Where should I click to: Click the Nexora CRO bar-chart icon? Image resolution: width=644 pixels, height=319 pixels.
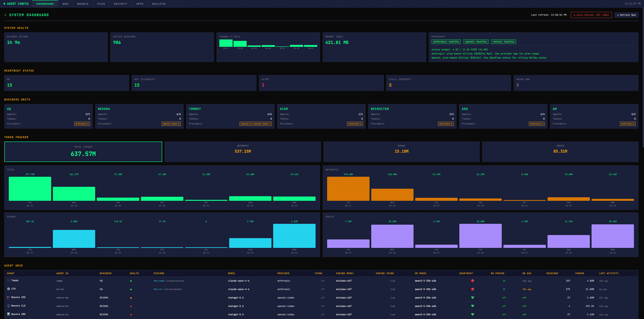coord(9,314)
